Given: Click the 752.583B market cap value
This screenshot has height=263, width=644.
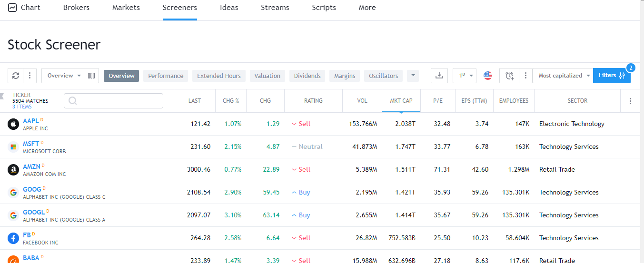Looking at the screenshot, I should 401,238.
